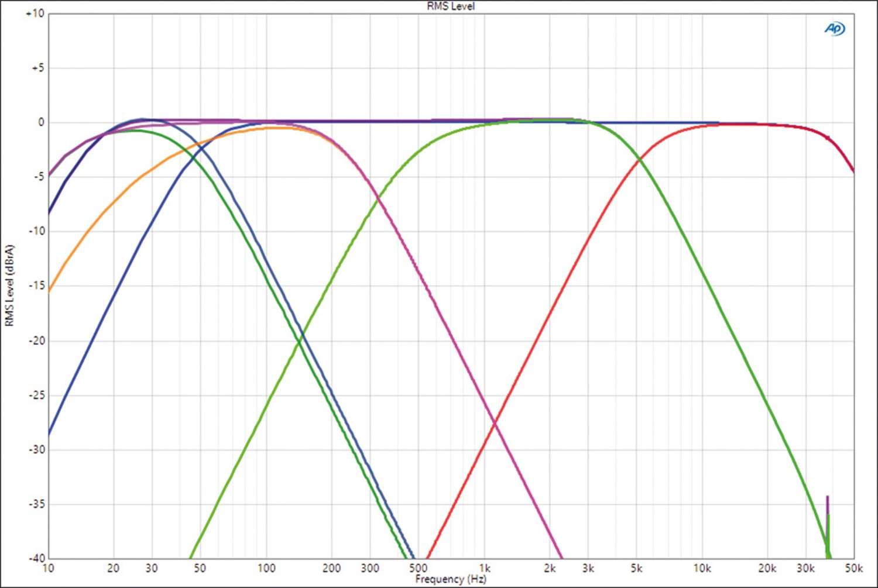Click the "10k" frequency tick label

pos(702,568)
